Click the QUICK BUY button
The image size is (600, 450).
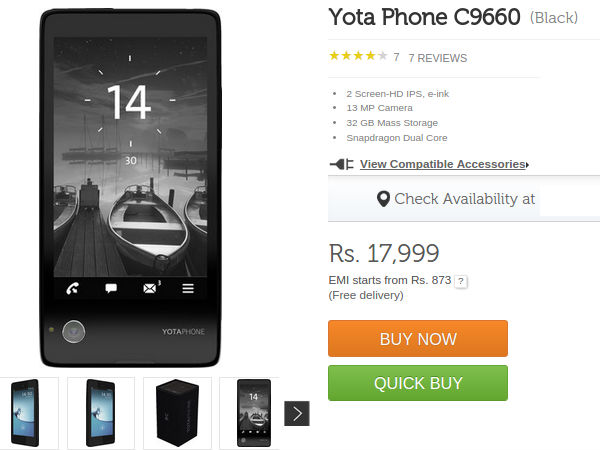[418, 383]
